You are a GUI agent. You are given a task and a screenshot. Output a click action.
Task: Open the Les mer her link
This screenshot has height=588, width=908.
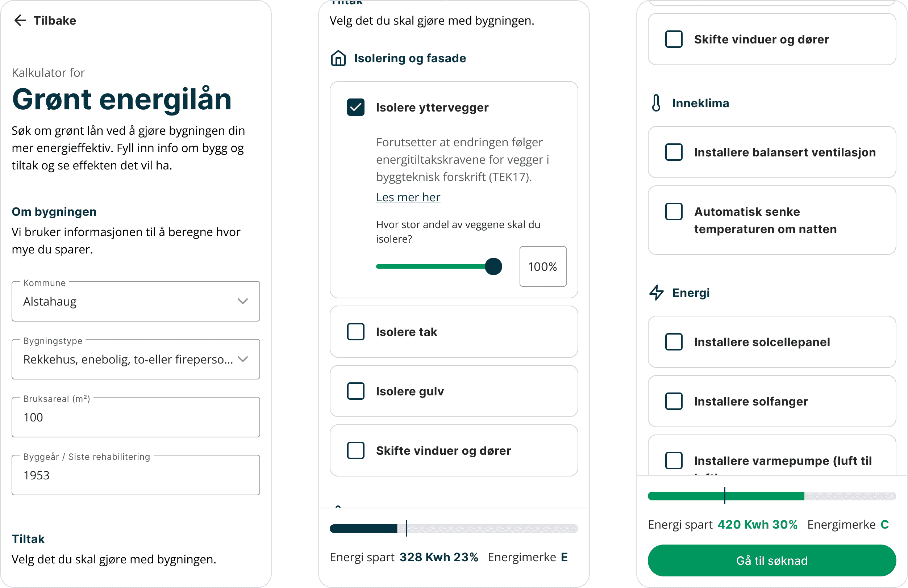[408, 197]
